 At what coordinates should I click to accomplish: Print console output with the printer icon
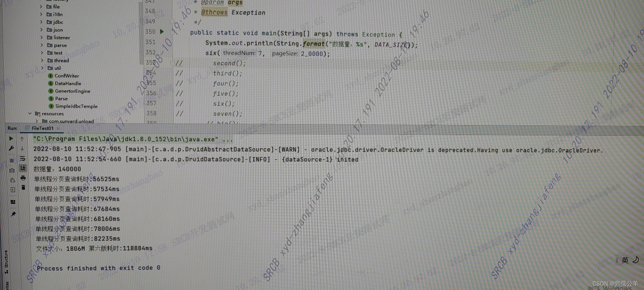click(x=23, y=178)
